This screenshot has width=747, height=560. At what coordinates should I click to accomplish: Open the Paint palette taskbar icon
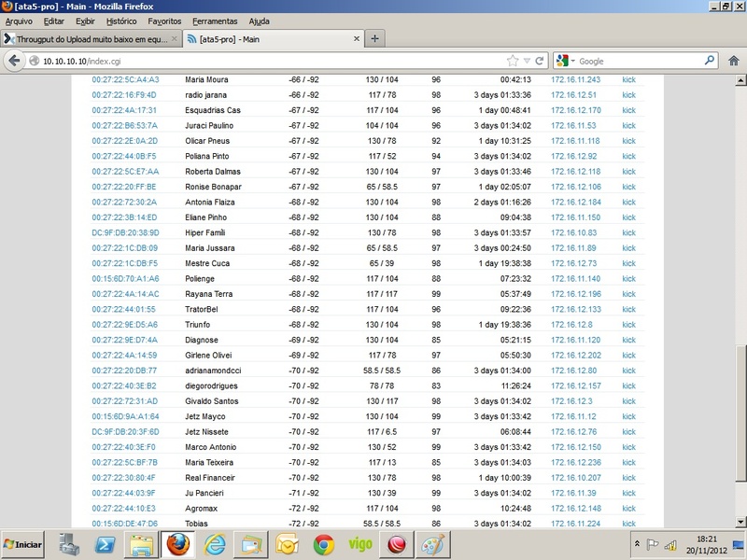pos(433,544)
